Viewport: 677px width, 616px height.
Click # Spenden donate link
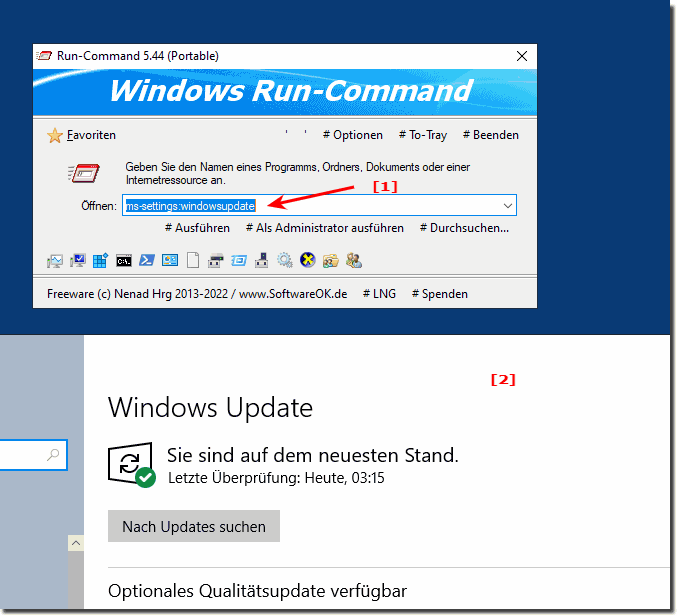pyautogui.click(x=440, y=294)
